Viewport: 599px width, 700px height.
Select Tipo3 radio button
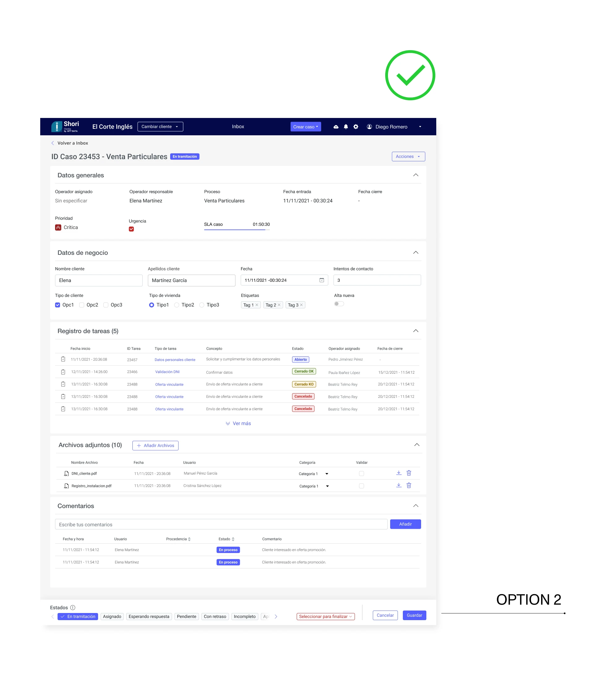pos(202,305)
